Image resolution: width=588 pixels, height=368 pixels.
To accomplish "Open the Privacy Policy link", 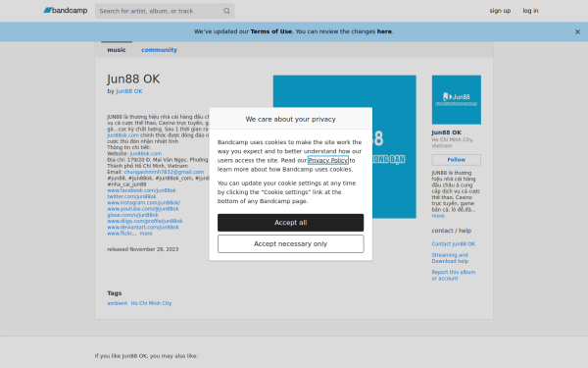I will click(327, 160).
